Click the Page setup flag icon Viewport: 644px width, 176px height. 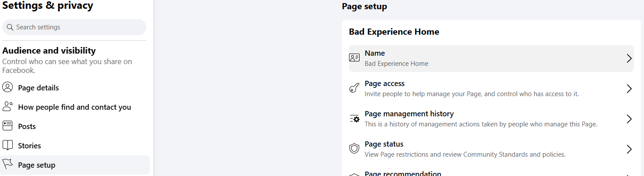tap(7, 165)
